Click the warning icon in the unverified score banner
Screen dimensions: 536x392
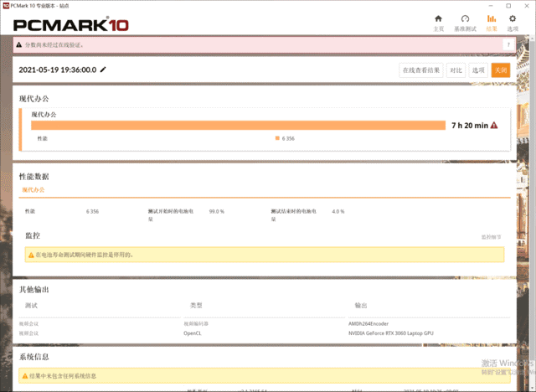click(x=19, y=44)
